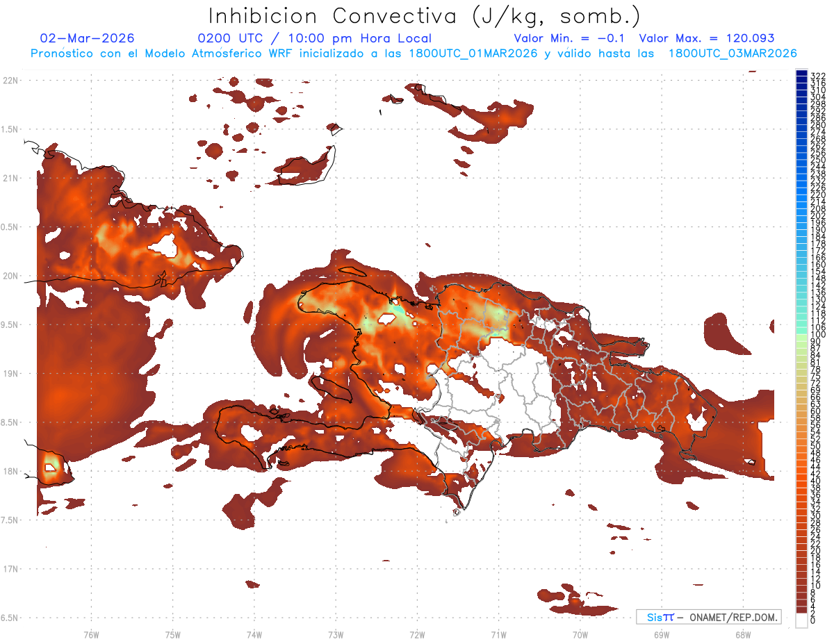
Task: Click the '19N' latitude label
Action: pos(10,373)
